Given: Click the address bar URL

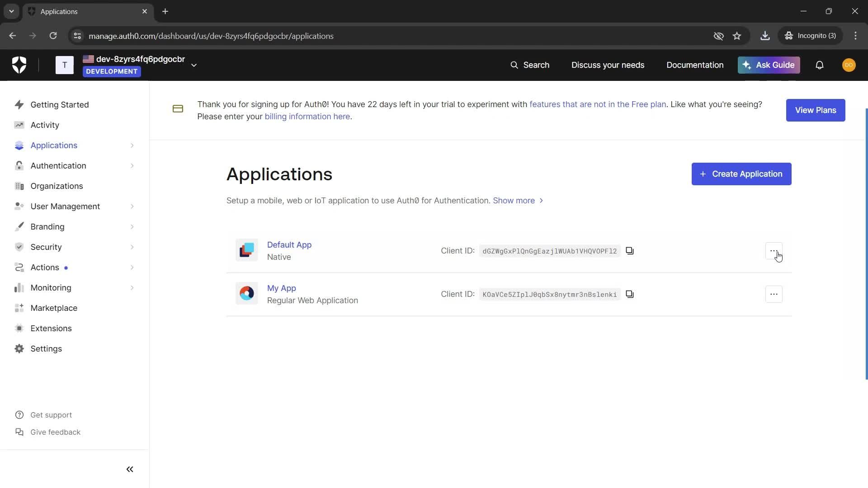Looking at the screenshot, I should click(x=211, y=36).
